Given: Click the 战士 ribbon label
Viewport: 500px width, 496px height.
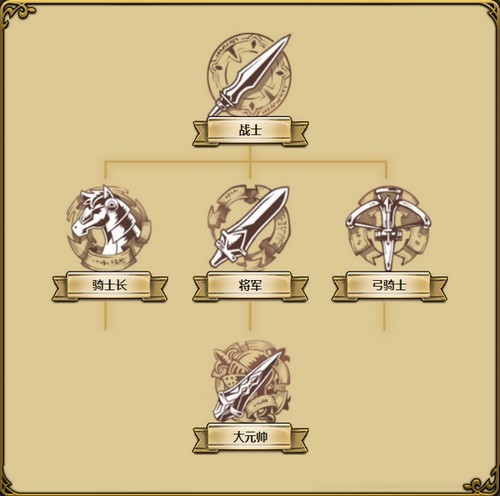Looking at the screenshot, I should click(250, 130).
